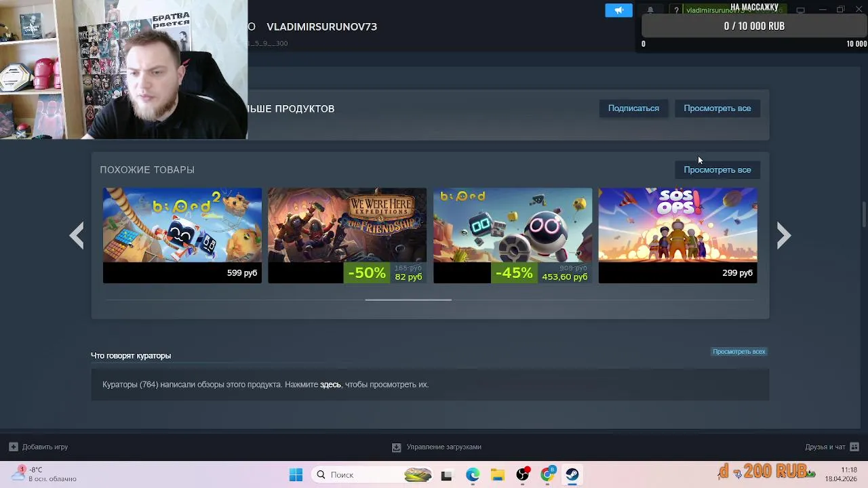Open Steam announcements megaphone button
The image size is (868, 488).
coord(618,10)
